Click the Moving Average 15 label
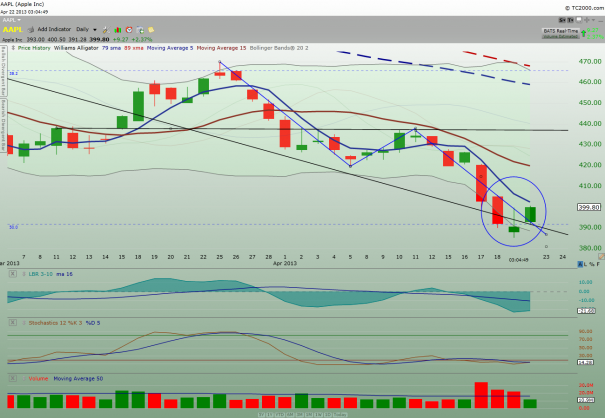This screenshot has height=418, width=605. click(x=221, y=48)
